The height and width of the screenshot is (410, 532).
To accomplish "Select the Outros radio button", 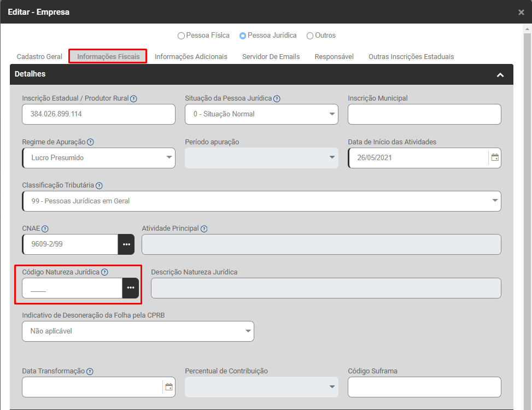I will coord(310,36).
